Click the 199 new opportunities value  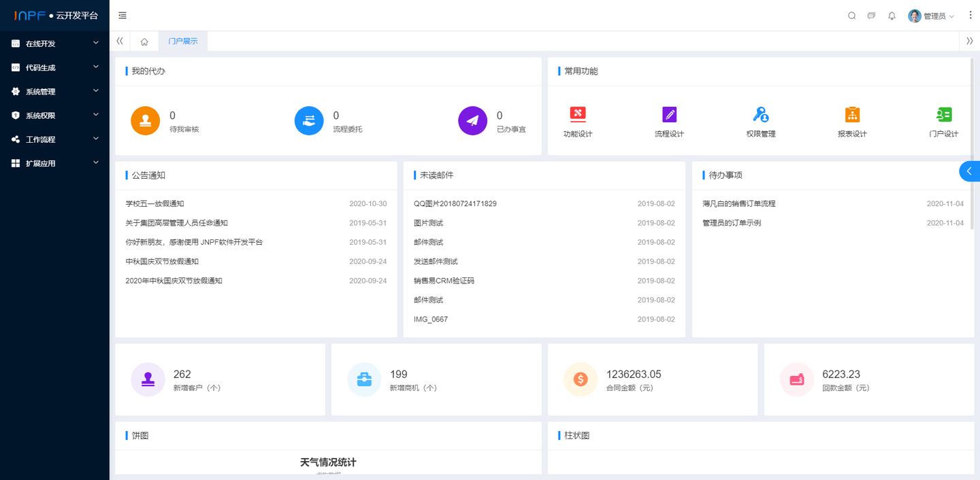click(399, 375)
